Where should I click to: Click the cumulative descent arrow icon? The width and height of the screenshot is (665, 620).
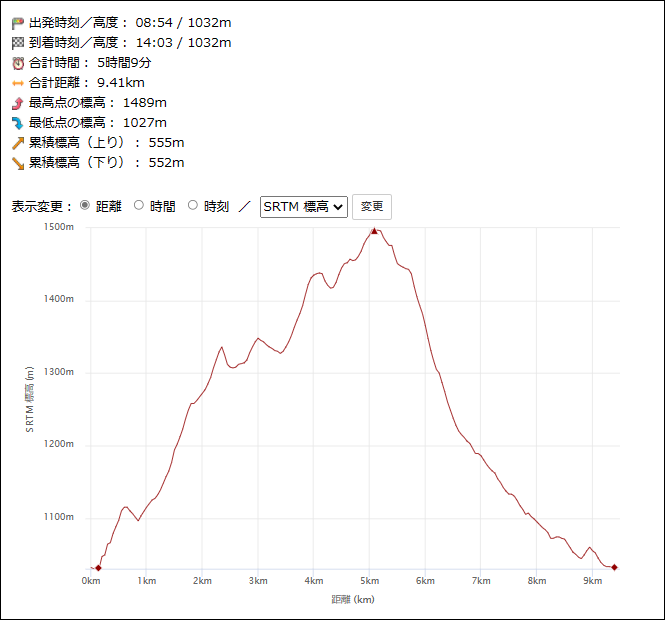[17, 162]
